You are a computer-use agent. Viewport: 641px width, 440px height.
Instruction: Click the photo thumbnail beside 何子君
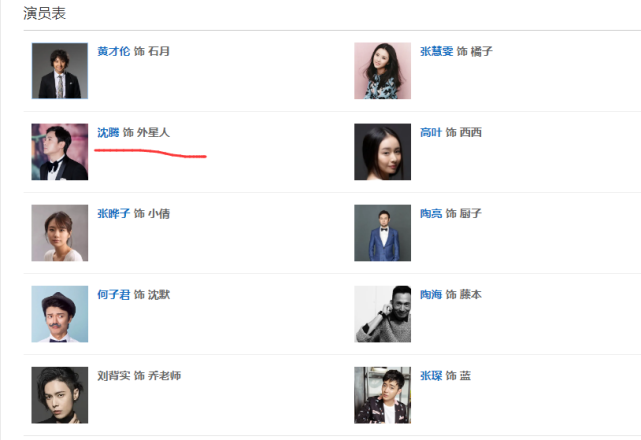click(x=60, y=314)
